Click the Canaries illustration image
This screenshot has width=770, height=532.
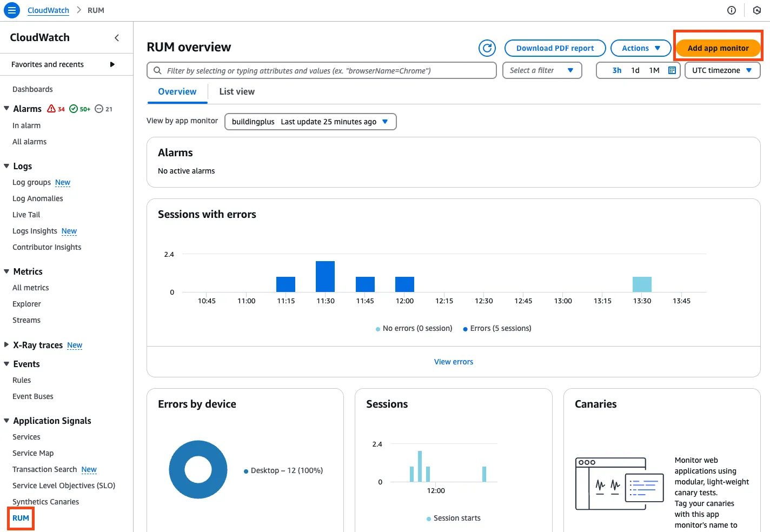[619, 483]
